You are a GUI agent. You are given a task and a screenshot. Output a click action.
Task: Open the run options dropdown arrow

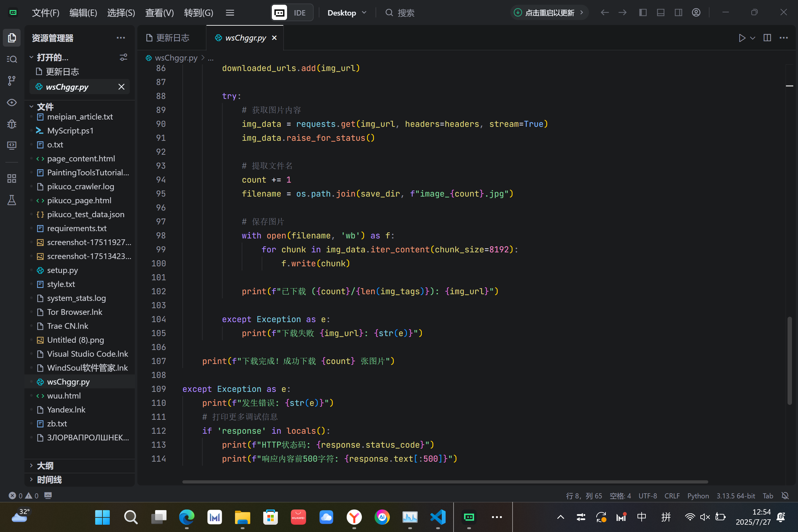pyautogui.click(x=753, y=38)
